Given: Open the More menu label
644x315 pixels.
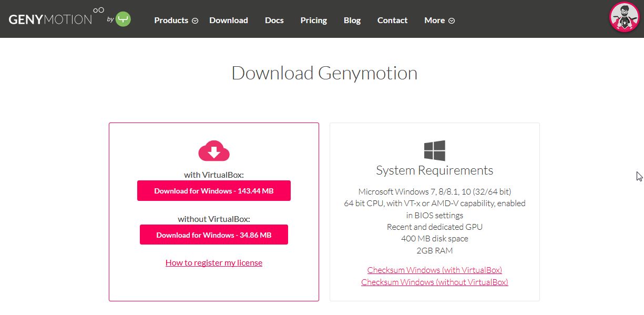Looking at the screenshot, I should tap(434, 21).
